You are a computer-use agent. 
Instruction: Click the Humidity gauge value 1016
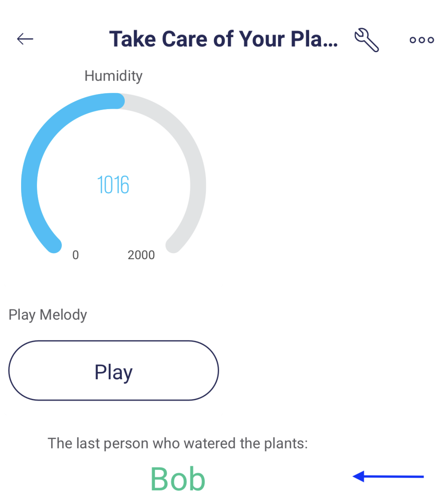[113, 185]
